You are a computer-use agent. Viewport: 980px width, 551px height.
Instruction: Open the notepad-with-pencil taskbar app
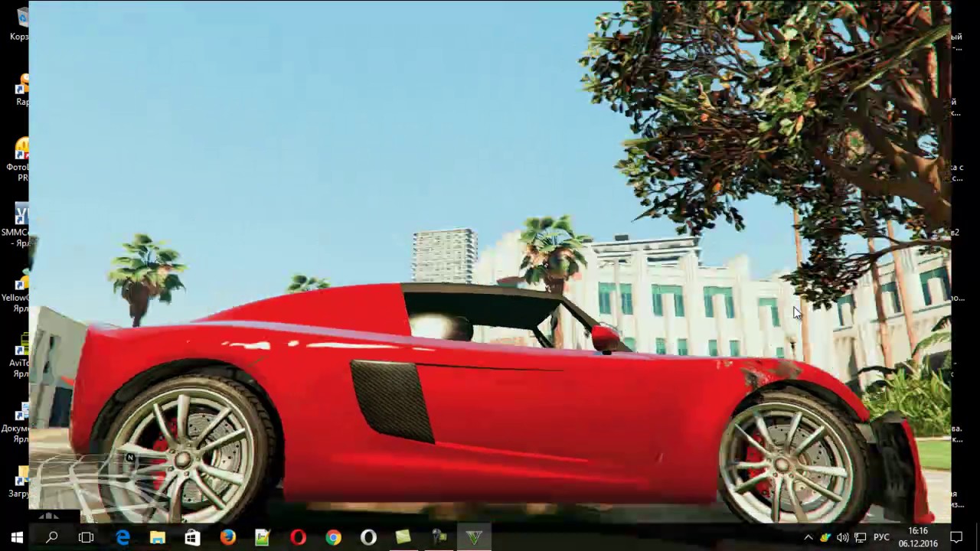[263, 538]
